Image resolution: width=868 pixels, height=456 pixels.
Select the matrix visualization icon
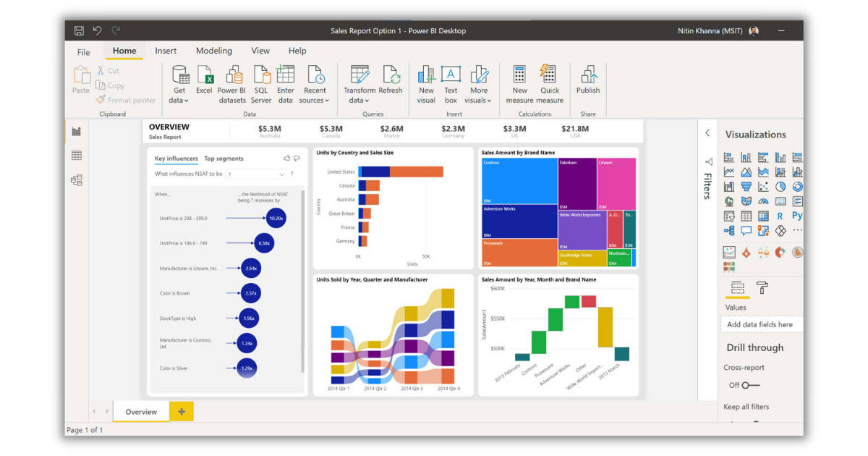coord(762,216)
